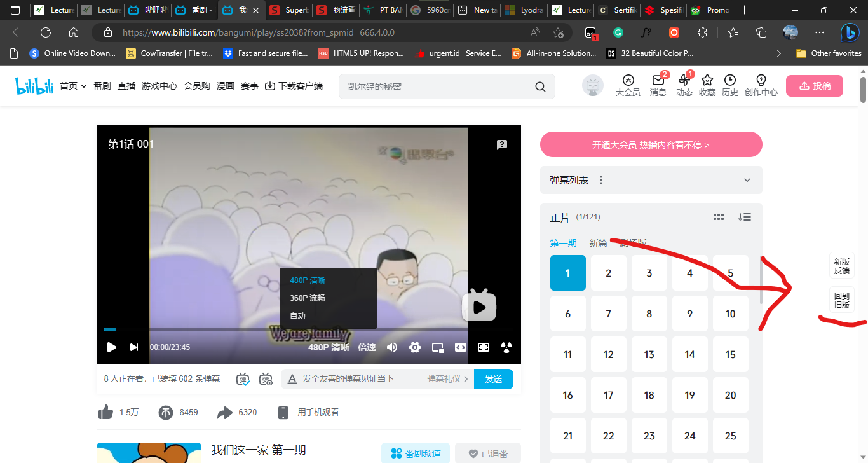This screenshot has height=463, width=868.
Task: Open 漫画 in the site navigation
Action: (x=226, y=86)
